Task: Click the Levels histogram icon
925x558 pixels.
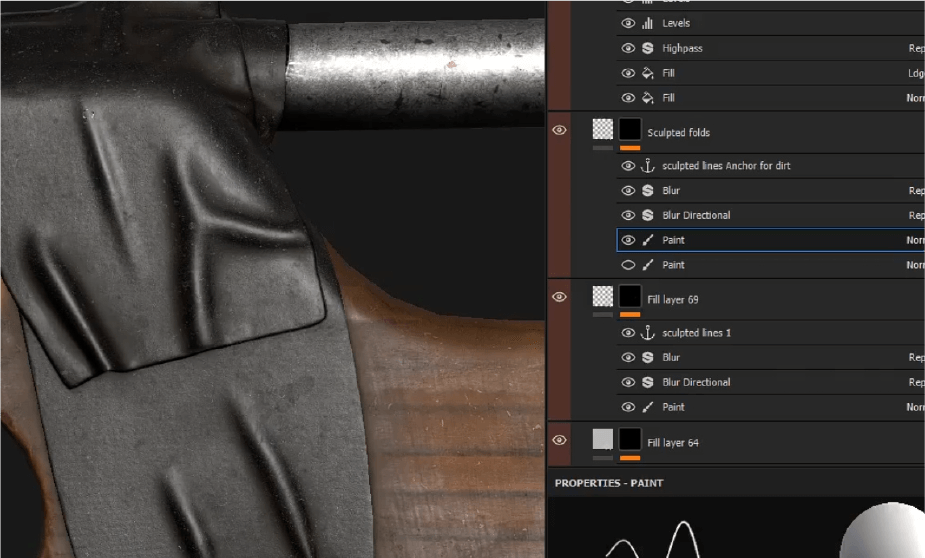Action: tap(648, 23)
